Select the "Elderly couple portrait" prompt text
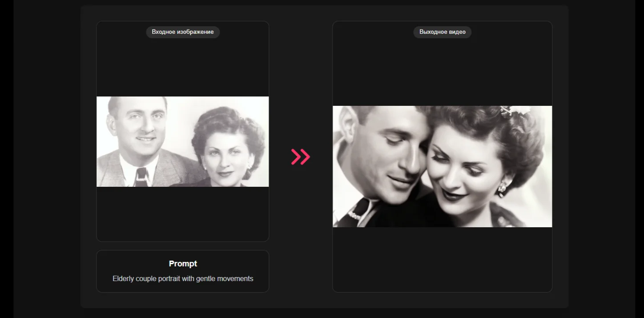This screenshot has width=644, height=318. [183, 279]
